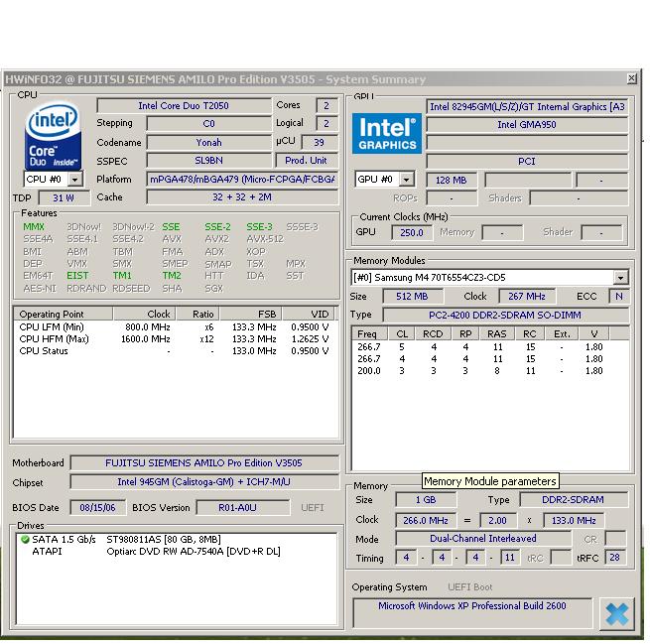Click the Ratio column header
Image resolution: width=650 pixels, height=644 pixels.
tap(197, 314)
